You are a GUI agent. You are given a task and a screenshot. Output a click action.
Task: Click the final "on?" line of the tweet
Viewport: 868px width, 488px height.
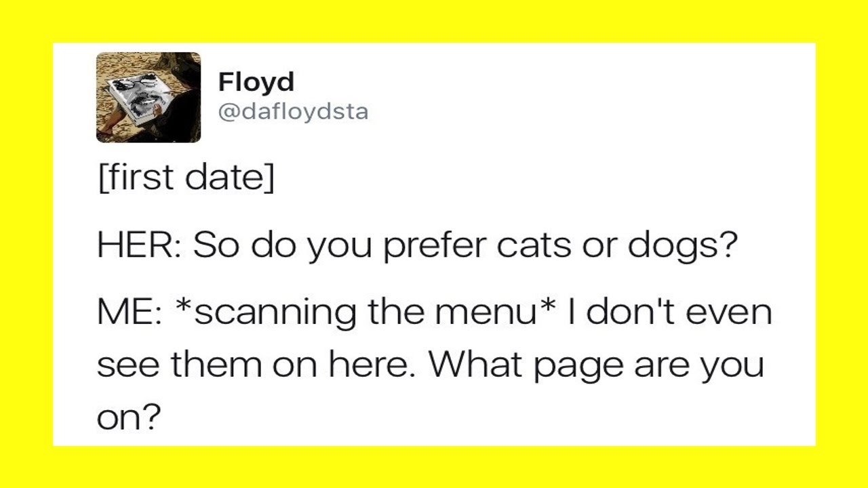click(x=130, y=417)
